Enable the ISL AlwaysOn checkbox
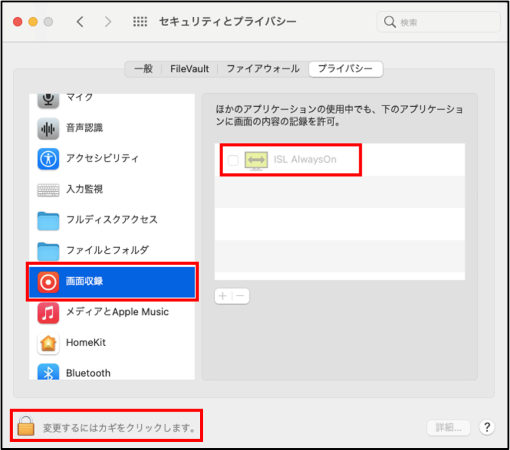This screenshot has width=510, height=450. coord(233,160)
